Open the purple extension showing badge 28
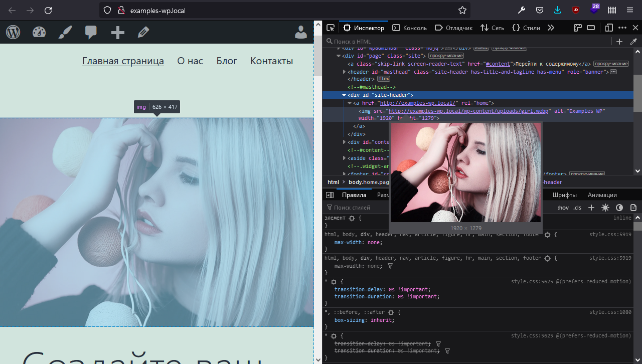Viewport: 642px width, 364px height. (594, 9)
